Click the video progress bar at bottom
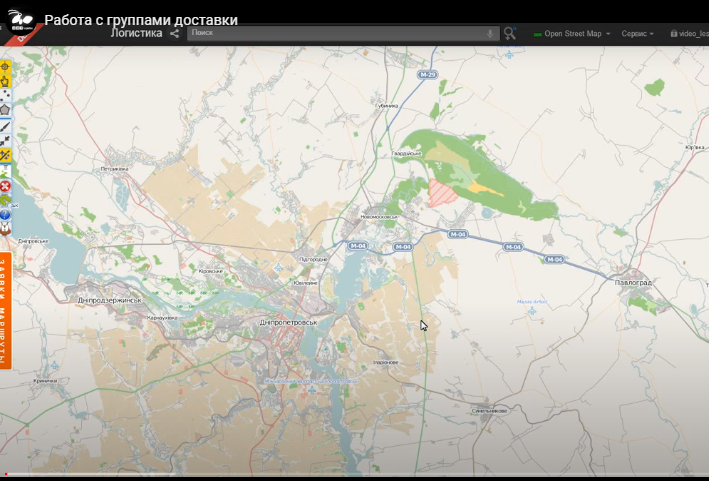The width and height of the screenshot is (709, 481). tap(354, 475)
